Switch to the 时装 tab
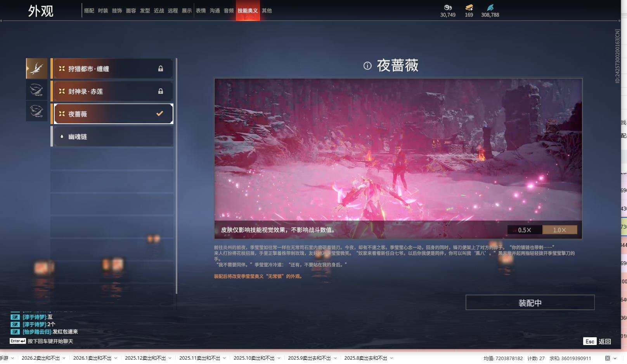 coord(104,11)
